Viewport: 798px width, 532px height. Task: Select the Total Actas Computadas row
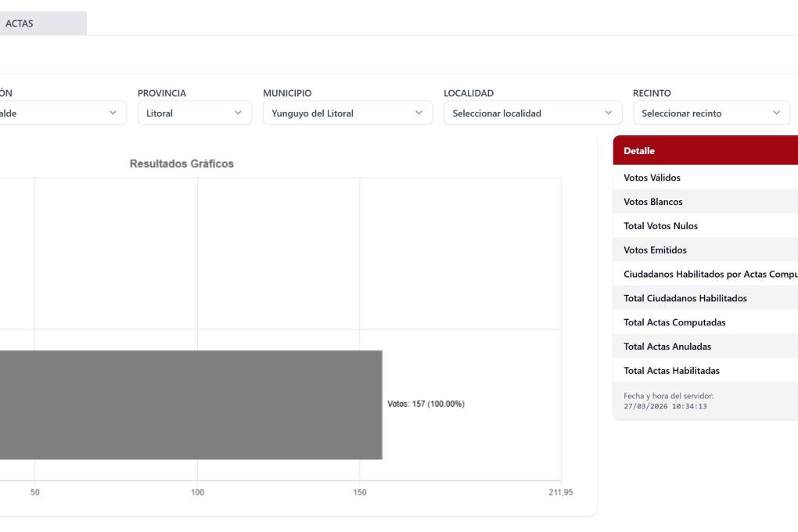coord(704,322)
